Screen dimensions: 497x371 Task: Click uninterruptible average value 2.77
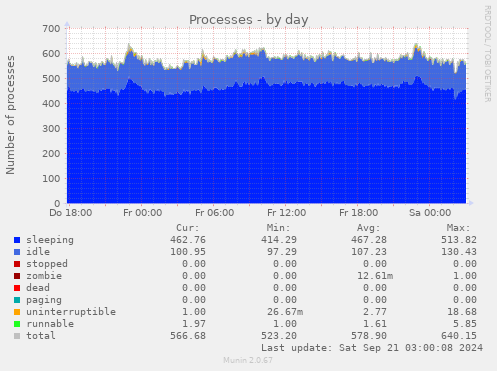click(x=375, y=312)
